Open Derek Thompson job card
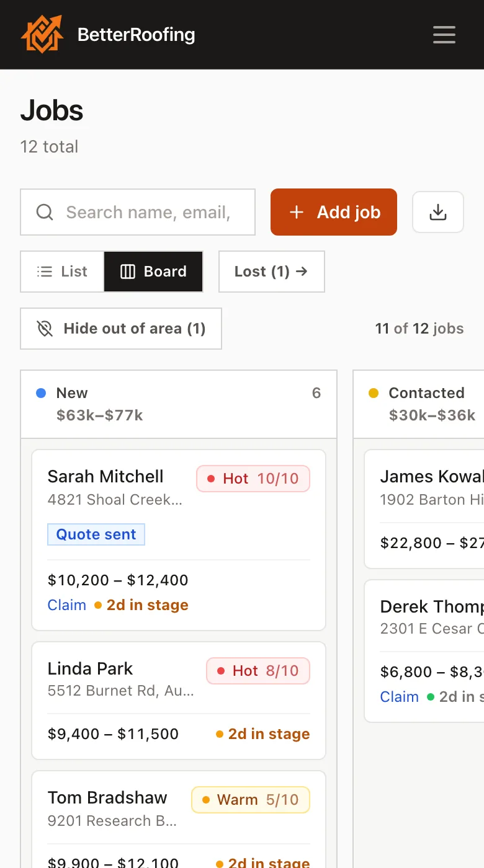 point(424,651)
